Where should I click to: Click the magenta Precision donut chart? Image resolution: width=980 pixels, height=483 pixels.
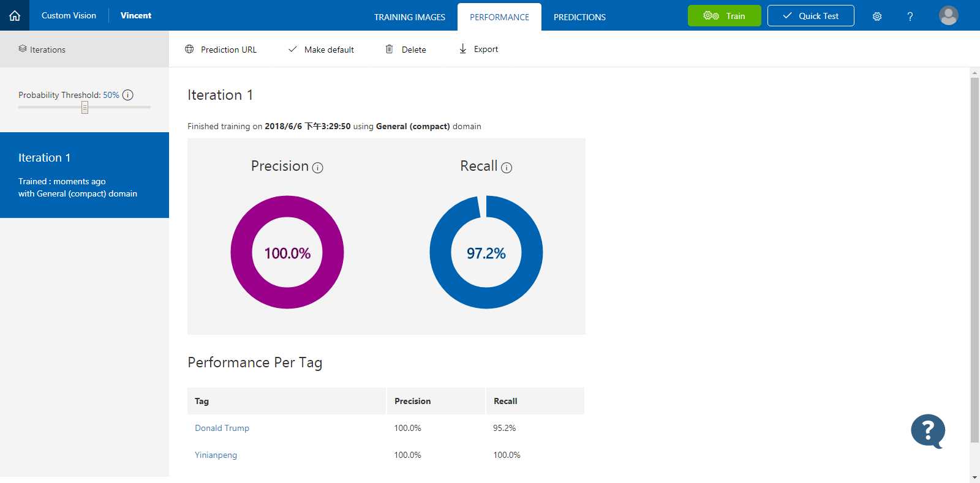pyautogui.click(x=287, y=252)
